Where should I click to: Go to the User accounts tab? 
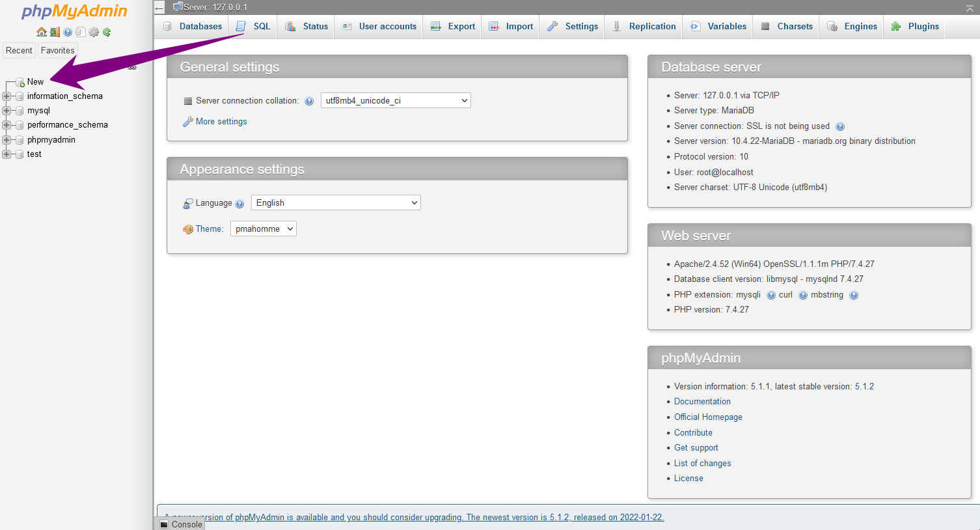[x=379, y=27]
